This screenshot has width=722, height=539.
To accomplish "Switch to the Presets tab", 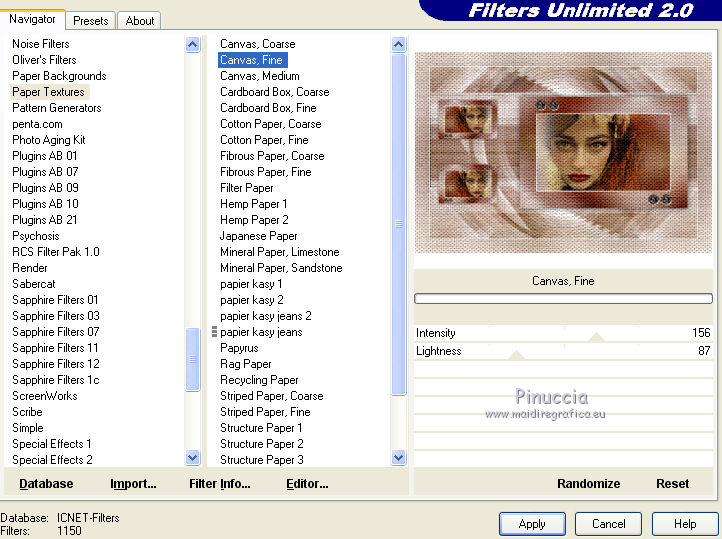I will [x=90, y=21].
